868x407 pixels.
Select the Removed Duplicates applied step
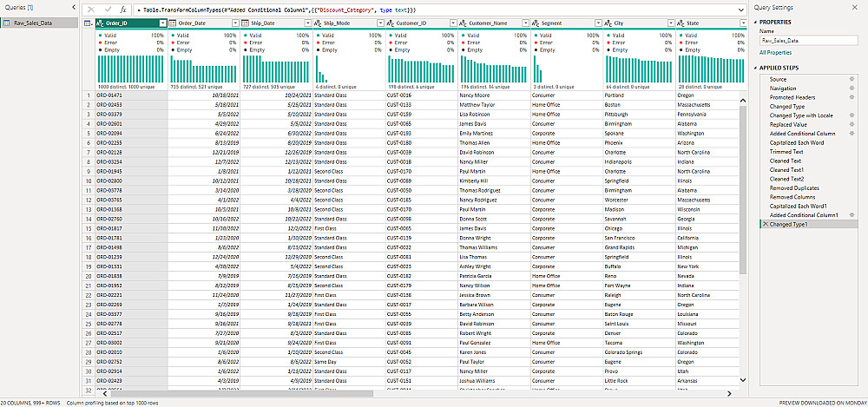(794, 187)
